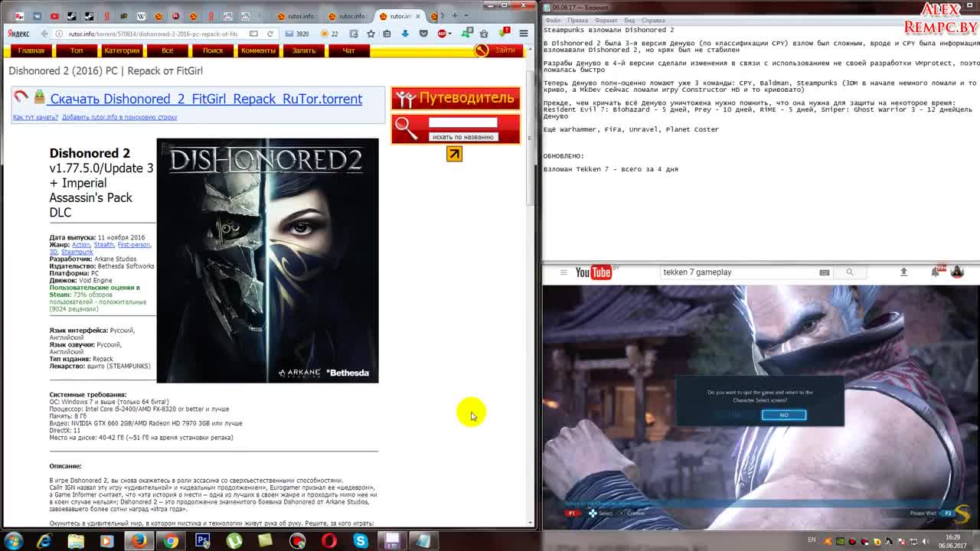Open the Путеводитель guide banner
This screenshot has width=980, height=551.
point(456,98)
